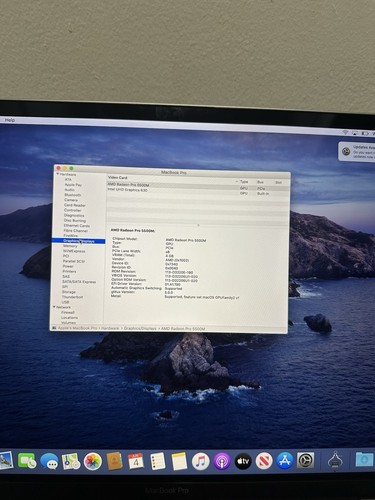Image resolution: width=375 pixels, height=500 pixels.
Task: Open Calendar from the Dock
Action: (x=136, y=461)
